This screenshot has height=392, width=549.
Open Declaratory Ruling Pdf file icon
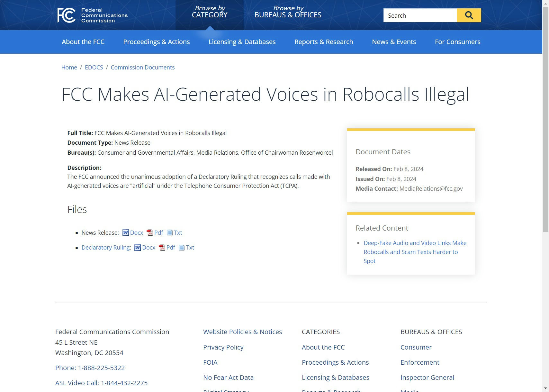[x=162, y=248]
